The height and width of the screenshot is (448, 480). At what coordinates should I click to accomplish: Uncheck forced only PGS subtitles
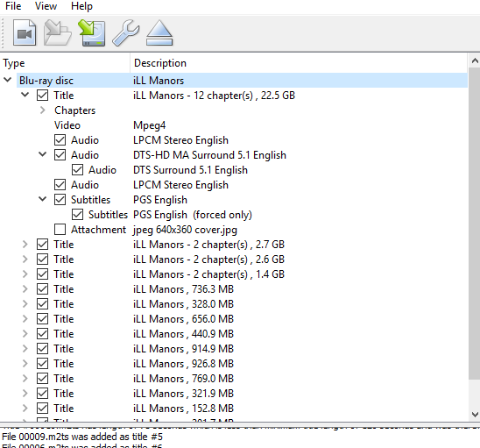pyautogui.click(x=77, y=215)
